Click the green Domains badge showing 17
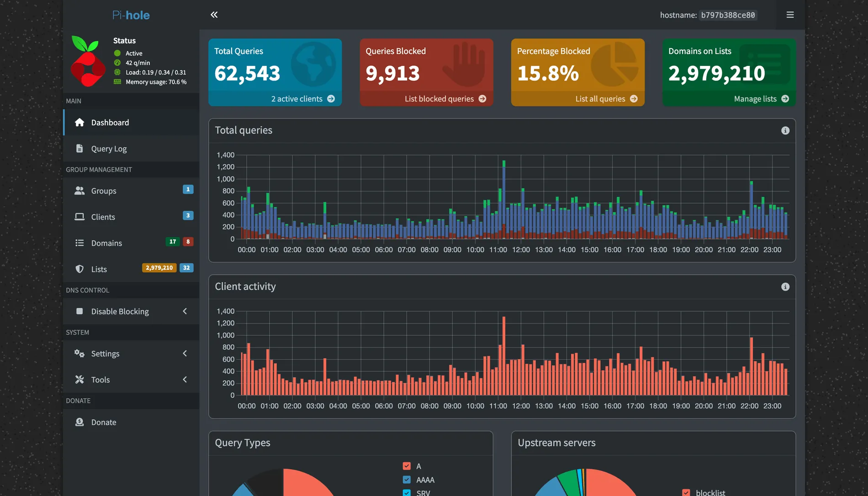This screenshot has width=868, height=496. coord(173,241)
